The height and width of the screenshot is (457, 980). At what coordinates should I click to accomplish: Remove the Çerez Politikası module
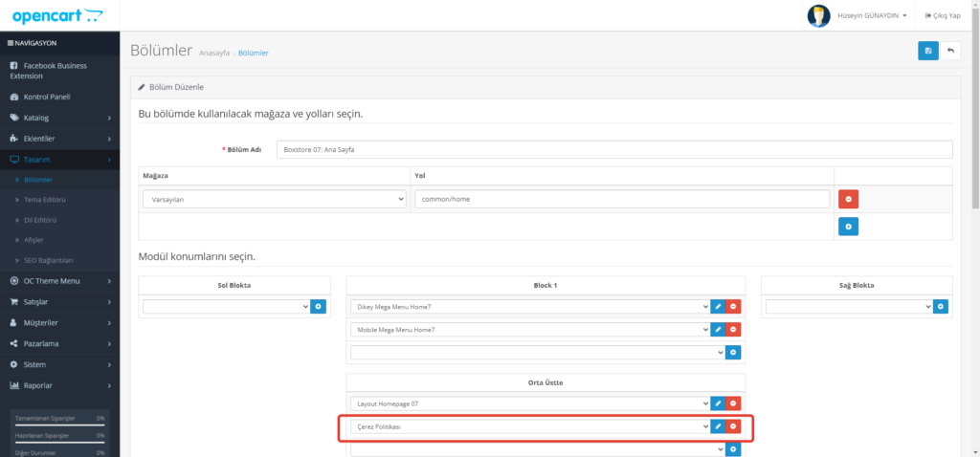click(x=733, y=426)
